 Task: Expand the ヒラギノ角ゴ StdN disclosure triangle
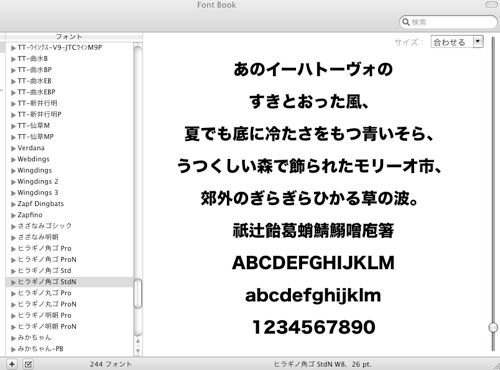click(x=13, y=282)
